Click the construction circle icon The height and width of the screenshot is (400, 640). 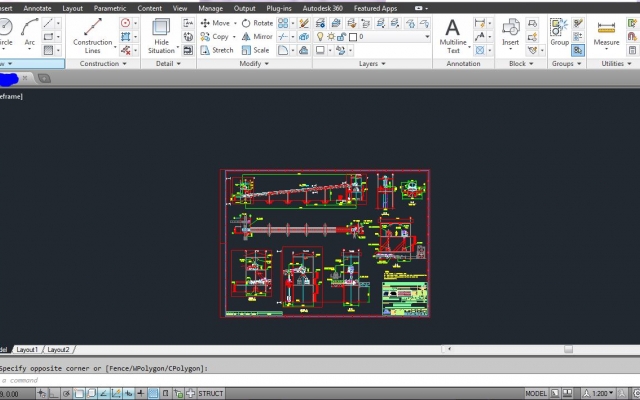coord(125,23)
